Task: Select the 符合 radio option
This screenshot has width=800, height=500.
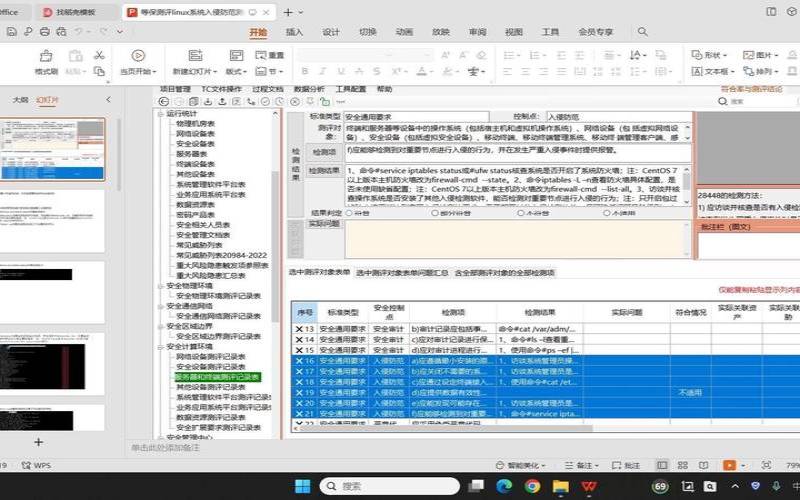Action: point(349,213)
